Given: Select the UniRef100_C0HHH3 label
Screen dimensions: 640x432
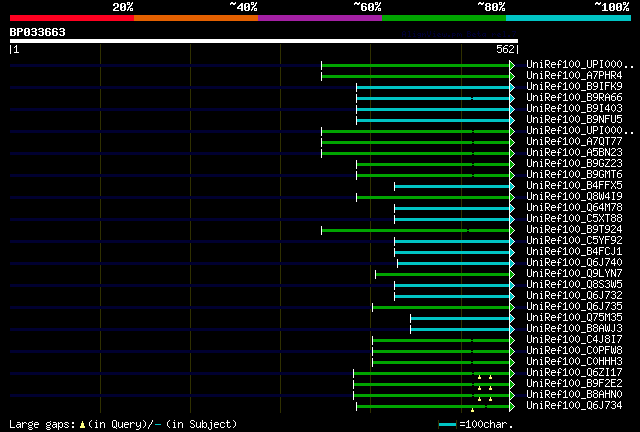Looking at the screenshot, I should (x=574, y=362).
